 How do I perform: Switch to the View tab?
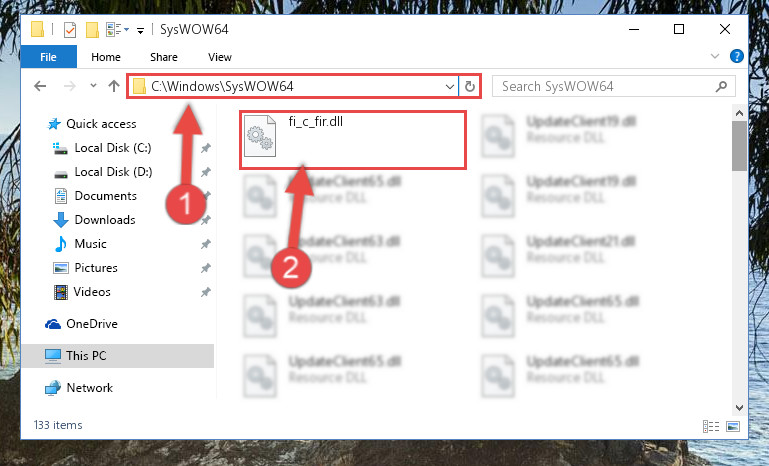220,57
